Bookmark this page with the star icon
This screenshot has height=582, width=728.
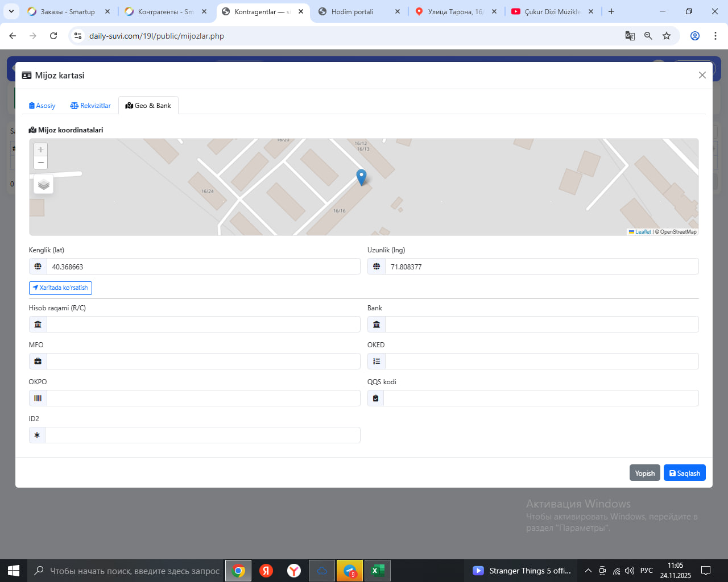pyautogui.click(x=667, y=36)
